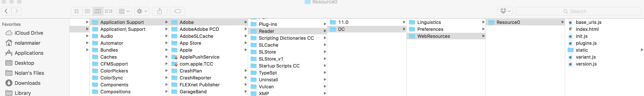This screenshot has height=96, width=644.
Task: Click the Forward navigation arrow
Action: (x=16, y=11)
